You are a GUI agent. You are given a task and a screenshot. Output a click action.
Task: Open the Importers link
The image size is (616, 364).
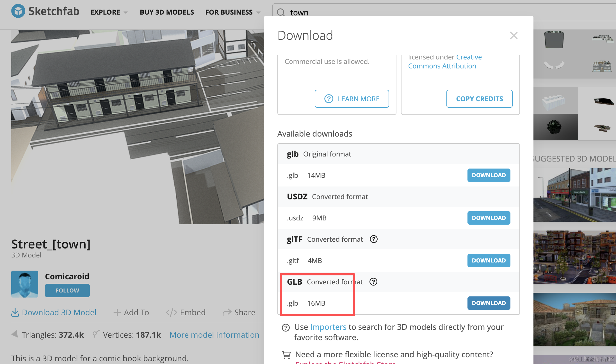pos(328,327)
